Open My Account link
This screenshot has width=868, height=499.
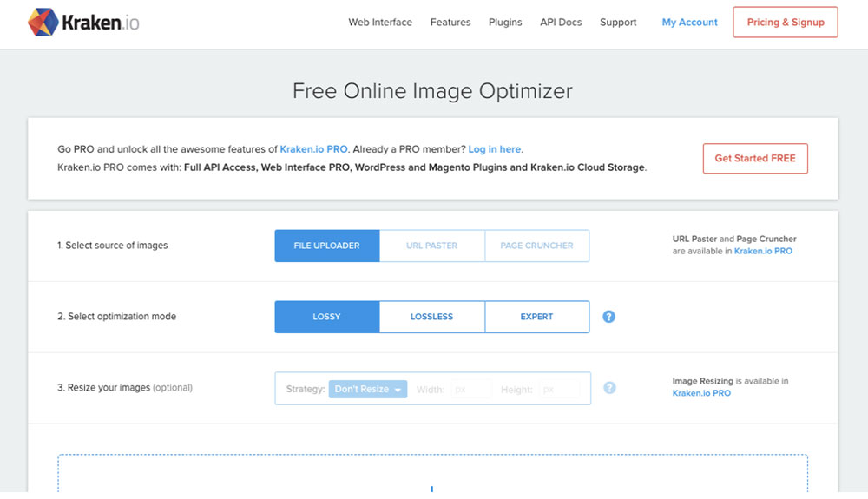click(690, 22)
